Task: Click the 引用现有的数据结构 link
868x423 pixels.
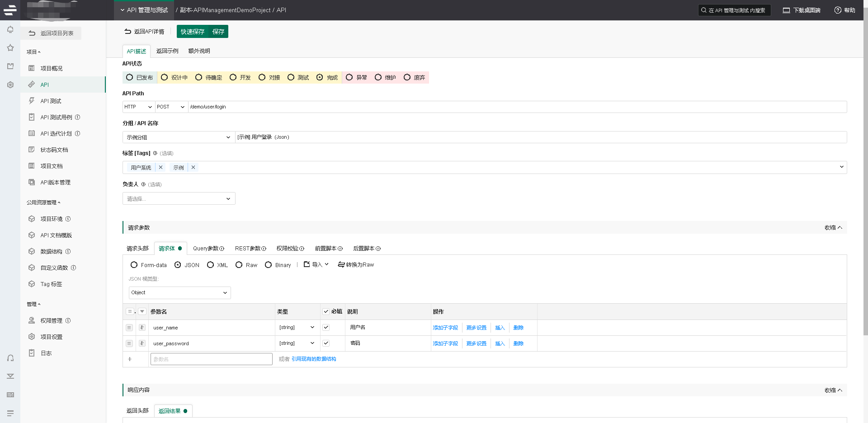Action: [x=313, y=359]
